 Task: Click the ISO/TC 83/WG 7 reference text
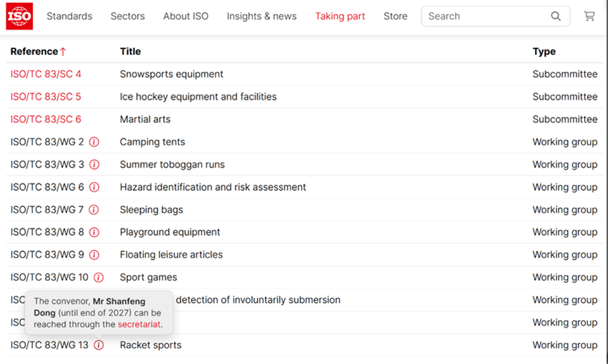point(47,209)
